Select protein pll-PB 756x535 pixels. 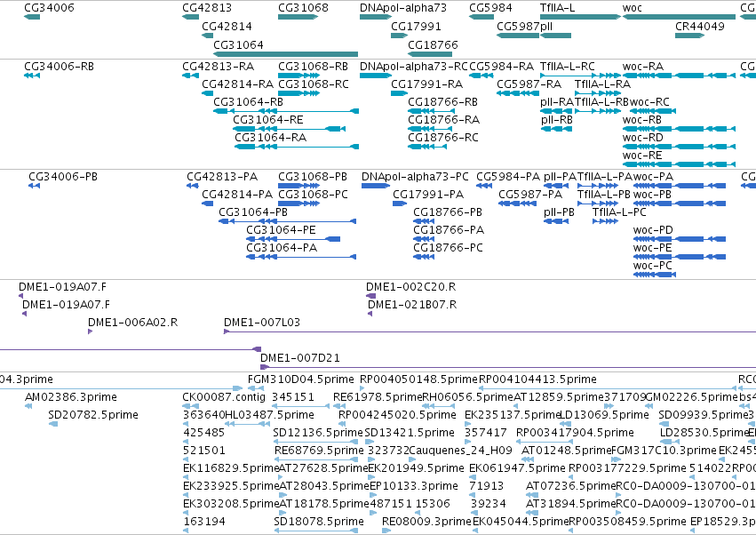pos(556,221)
